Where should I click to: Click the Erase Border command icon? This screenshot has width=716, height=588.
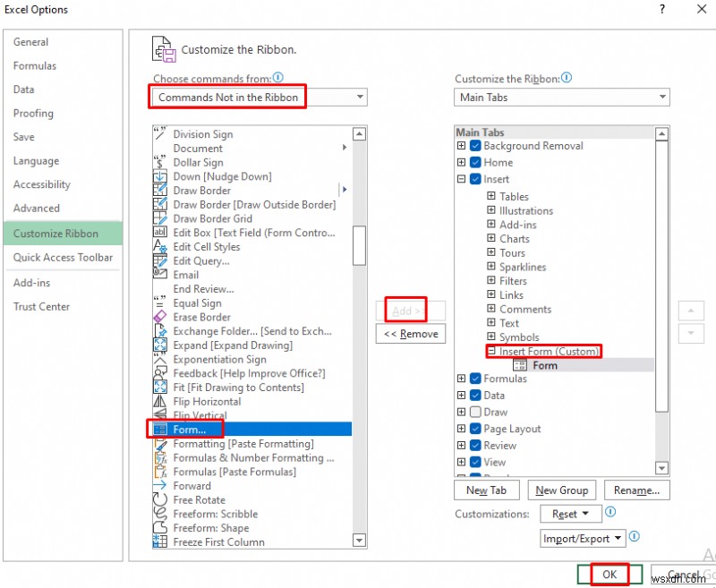tap(162, 317)
